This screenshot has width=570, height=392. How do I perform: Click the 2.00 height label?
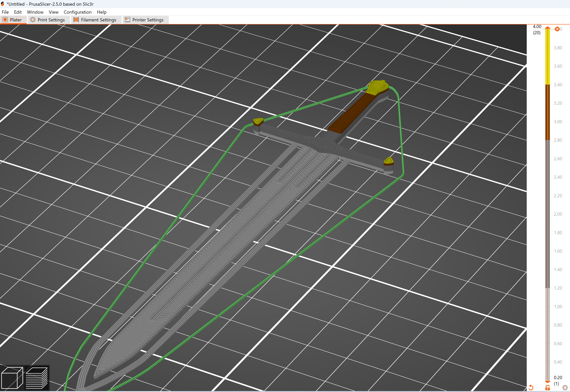click(x=558, y=214)
